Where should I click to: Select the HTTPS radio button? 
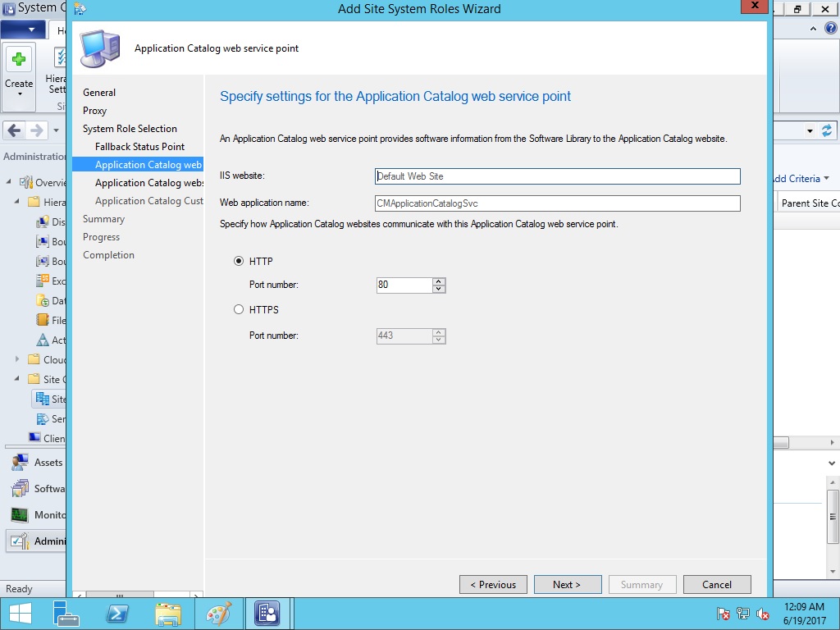point(240,309)
